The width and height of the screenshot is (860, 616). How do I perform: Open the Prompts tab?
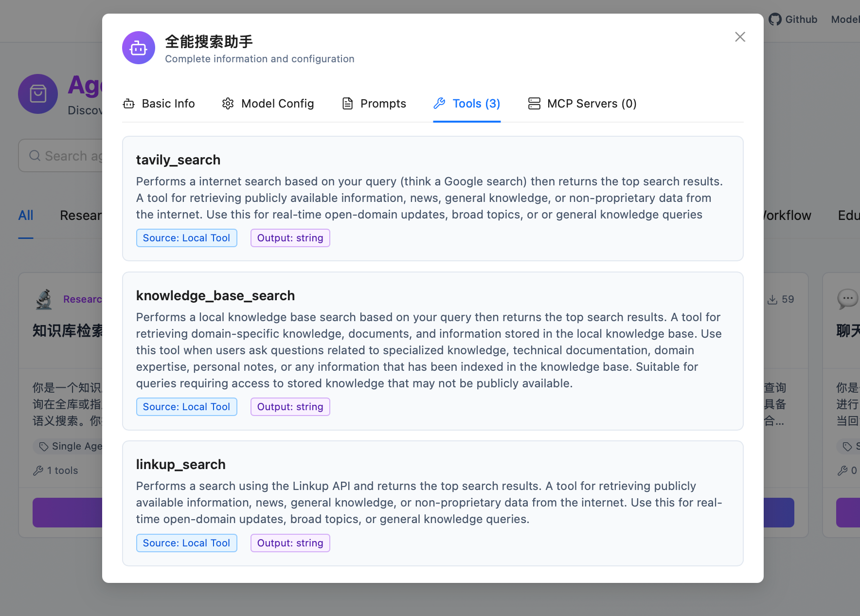[x=374, y=104]
